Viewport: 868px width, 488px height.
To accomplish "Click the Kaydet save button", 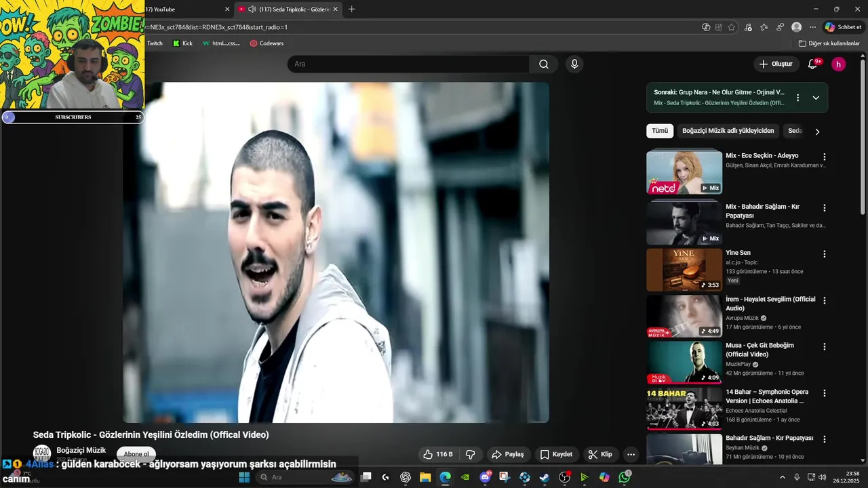I will 557,454.
